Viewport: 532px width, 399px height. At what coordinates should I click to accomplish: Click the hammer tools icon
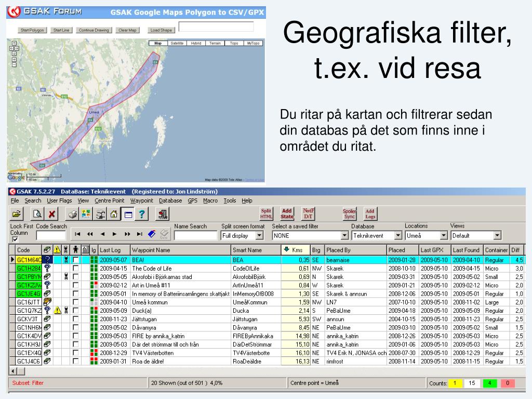click(100, 214)
